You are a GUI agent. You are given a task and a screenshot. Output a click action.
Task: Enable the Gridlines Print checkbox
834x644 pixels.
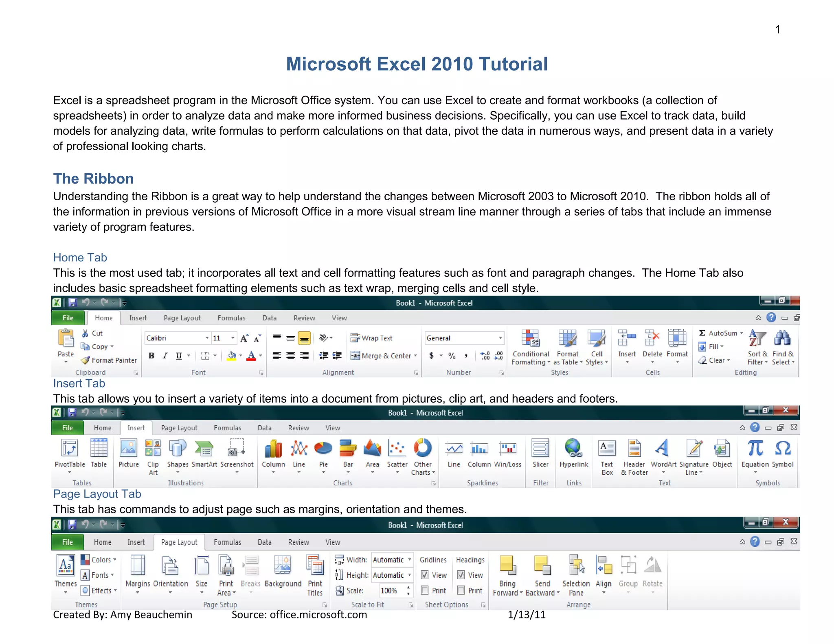click(x=425, y=590)
